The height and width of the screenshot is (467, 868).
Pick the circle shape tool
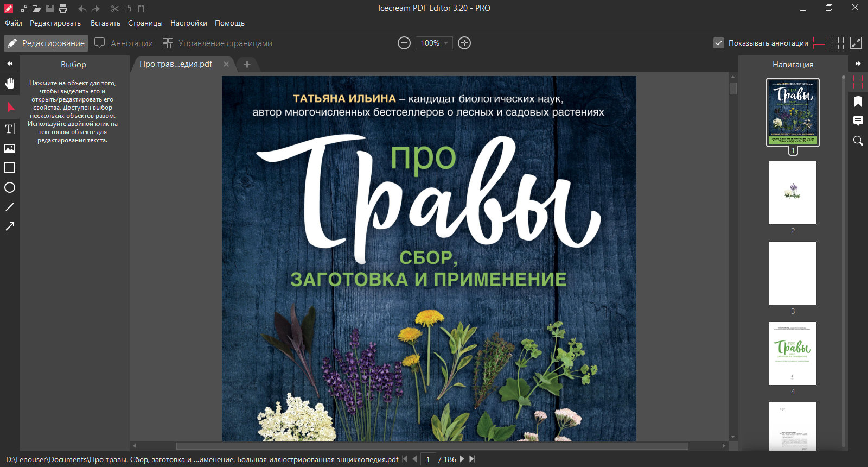click(10, 187)
